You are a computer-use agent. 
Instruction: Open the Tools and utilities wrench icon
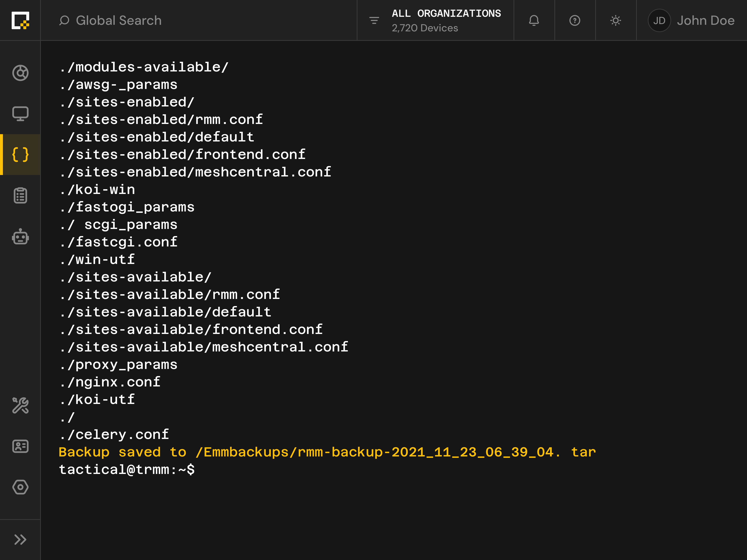(x=20, y=406)
